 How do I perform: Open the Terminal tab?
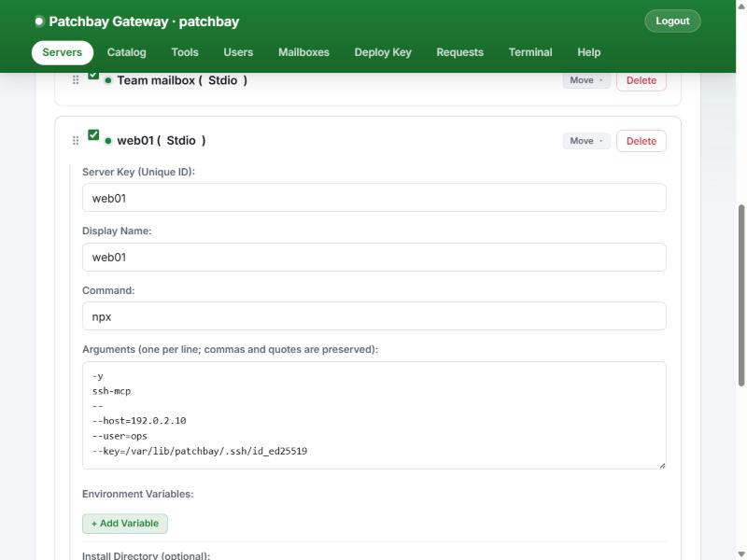(530, 52)
